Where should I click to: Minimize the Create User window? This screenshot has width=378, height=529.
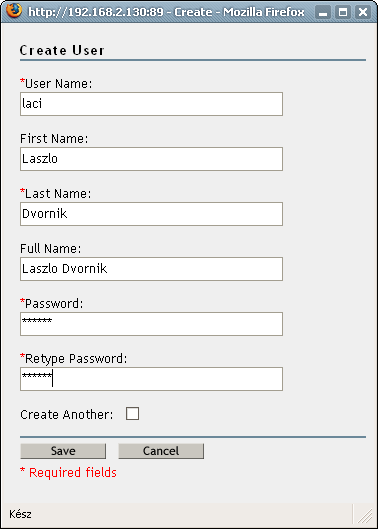323,13
